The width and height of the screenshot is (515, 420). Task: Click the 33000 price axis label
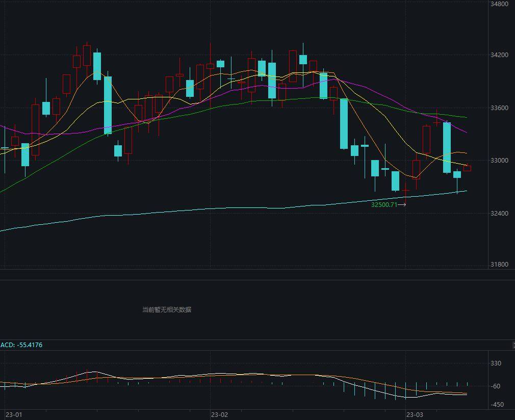499,161
